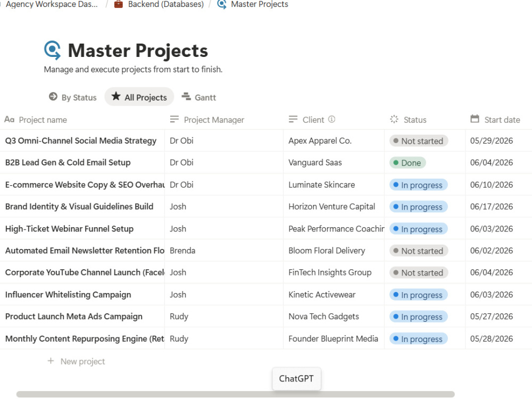Click the Gantt timeline icon
Image resolution: width=532 pixels, height=399 pixels.
(186, 97)
